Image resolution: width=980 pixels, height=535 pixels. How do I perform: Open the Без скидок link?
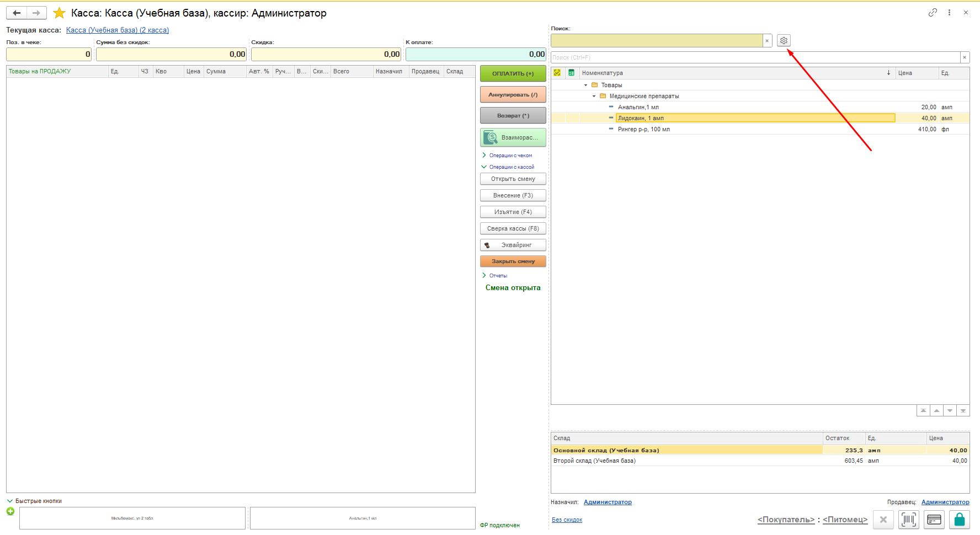pyautogui.click(x=567, y=520)
